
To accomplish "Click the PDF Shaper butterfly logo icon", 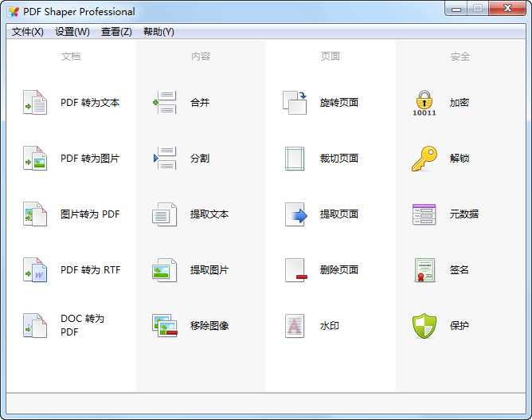I will (14, 12).
